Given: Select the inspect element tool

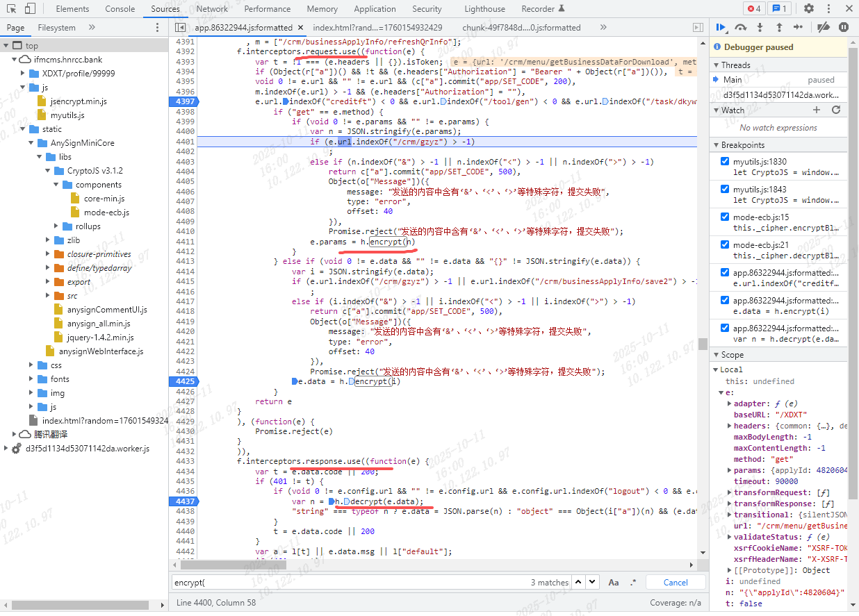Looking at the screenshot, I should pyautogui.click(x=11, y=9).
